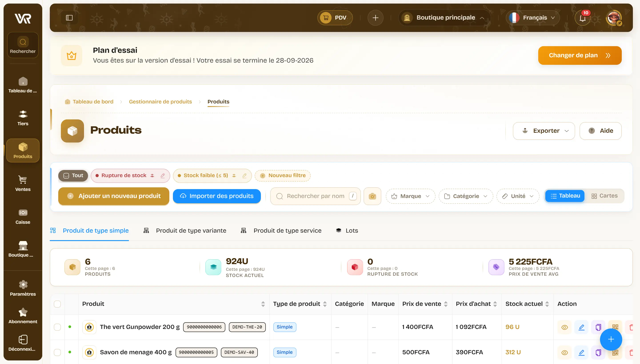Click the VR logo in the sidebar
Screen dimensions: 640x364
coord(23,18)
